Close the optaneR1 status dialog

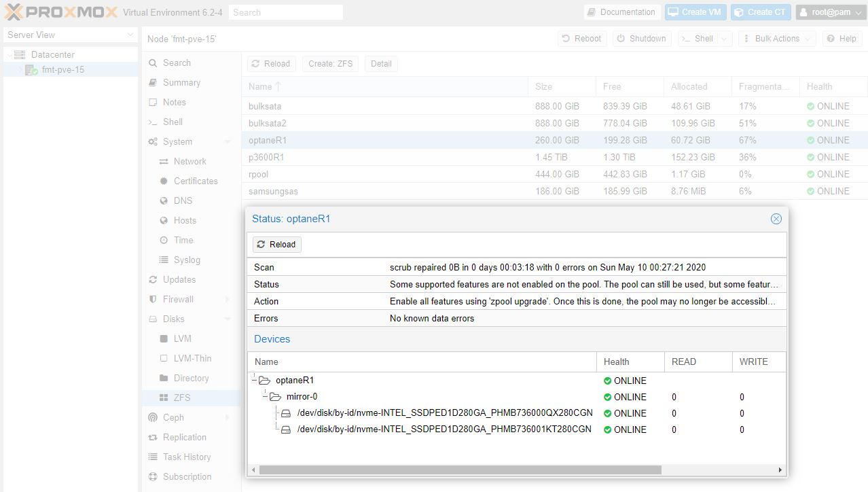click(x=776, y=219)
